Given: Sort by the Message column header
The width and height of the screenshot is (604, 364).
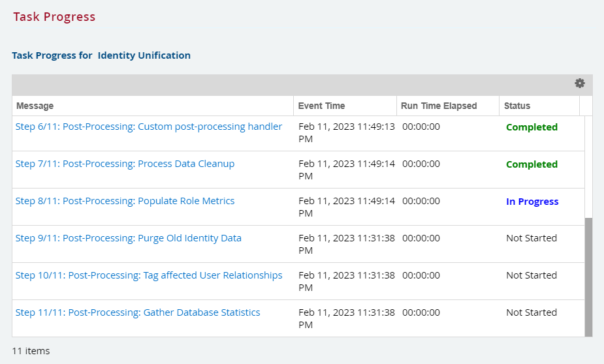Looking at the screenshot, I should (x=35, y=106).
